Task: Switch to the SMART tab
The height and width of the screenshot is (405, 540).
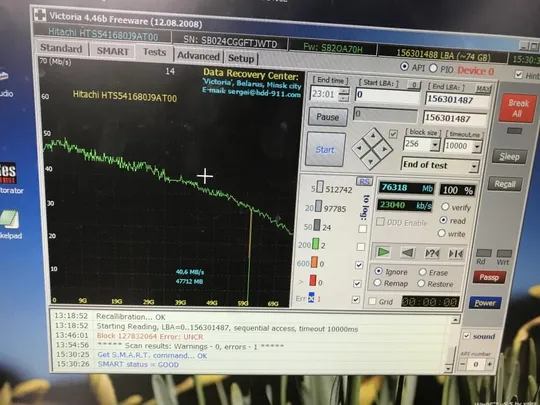Action: (112, 51)
